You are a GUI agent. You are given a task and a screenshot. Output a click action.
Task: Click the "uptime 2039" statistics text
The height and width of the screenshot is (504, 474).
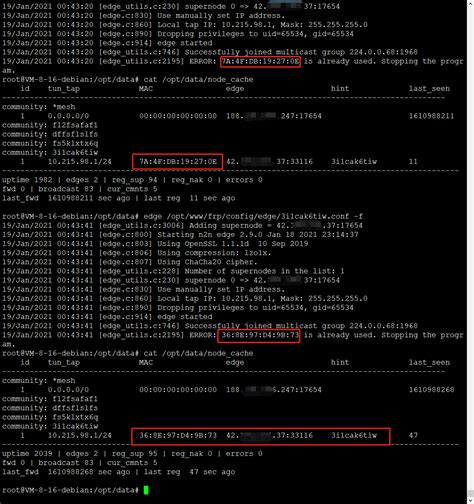tap(27, 454)
